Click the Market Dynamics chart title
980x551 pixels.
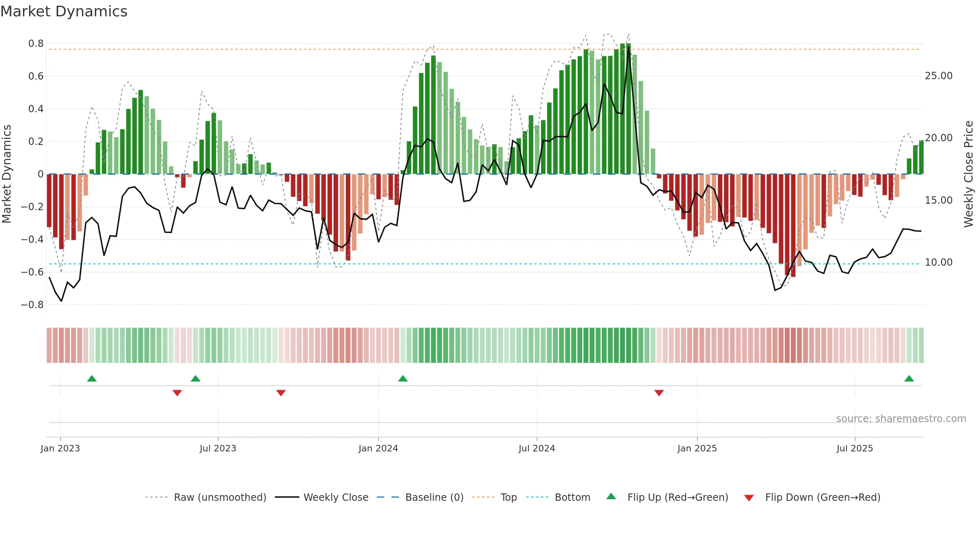[64, 11]
